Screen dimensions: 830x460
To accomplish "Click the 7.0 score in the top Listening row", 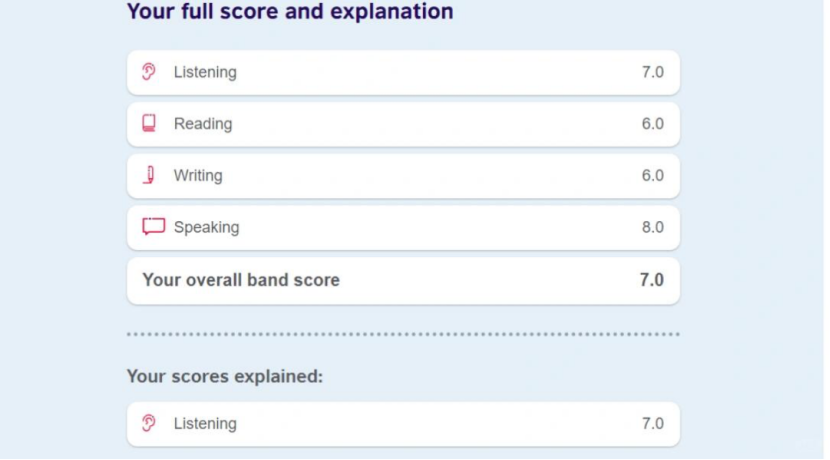I will 653,72.
